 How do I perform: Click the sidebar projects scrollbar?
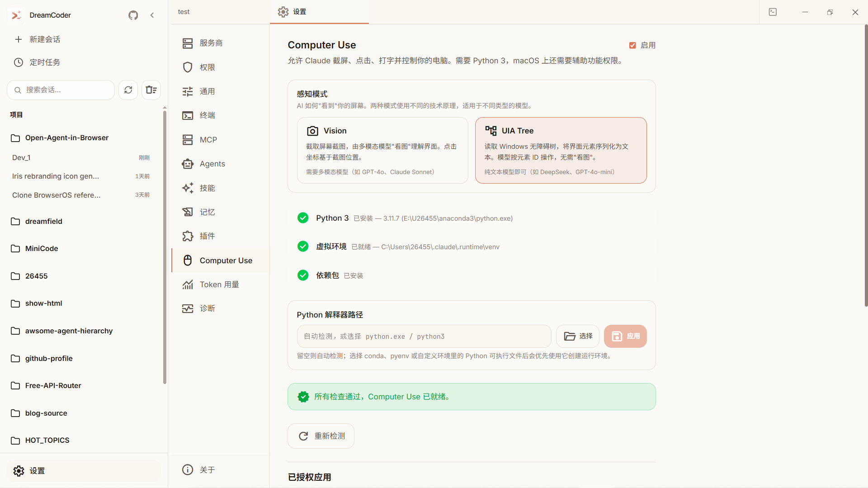[165, 247]
